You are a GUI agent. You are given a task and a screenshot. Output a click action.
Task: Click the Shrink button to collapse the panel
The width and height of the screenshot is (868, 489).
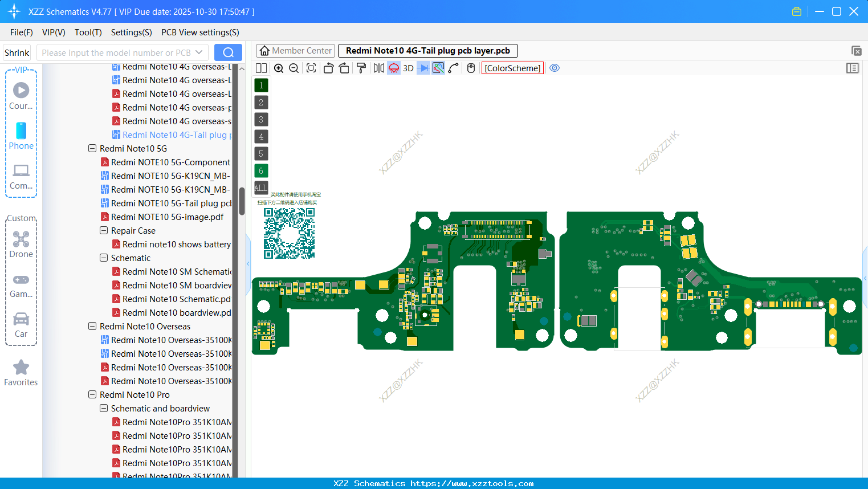click(x=17, y=52)
